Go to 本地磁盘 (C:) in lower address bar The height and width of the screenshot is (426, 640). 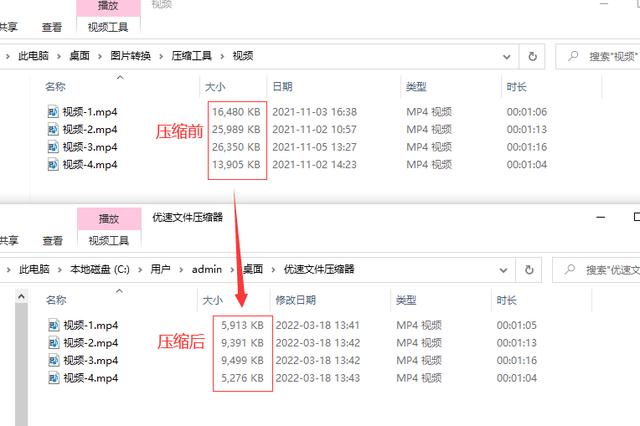100,269
